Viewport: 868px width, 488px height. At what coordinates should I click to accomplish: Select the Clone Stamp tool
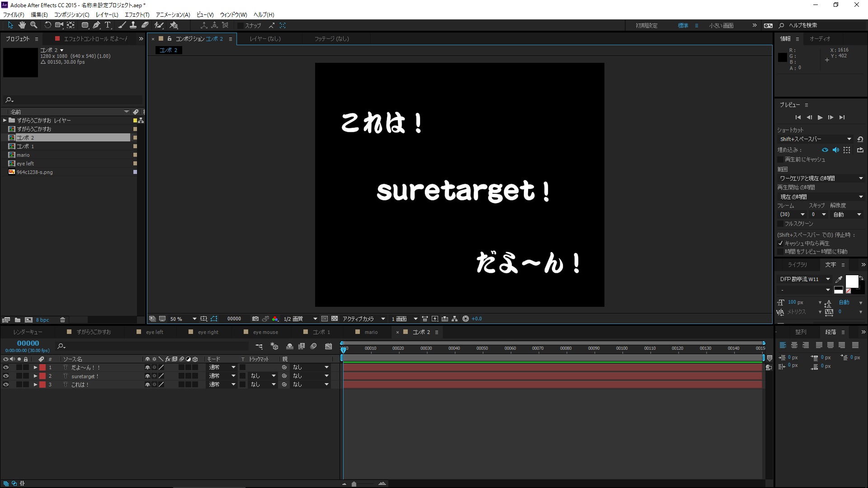[x=133, y=25]
